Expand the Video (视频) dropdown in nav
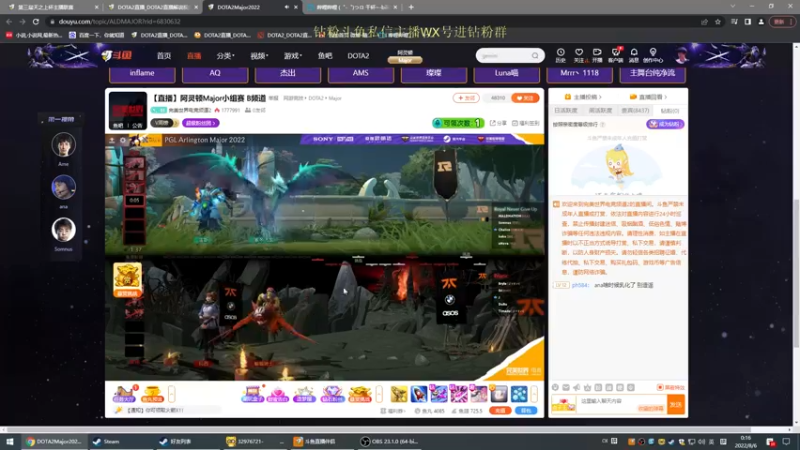800x450 pixels. [259, 56]
